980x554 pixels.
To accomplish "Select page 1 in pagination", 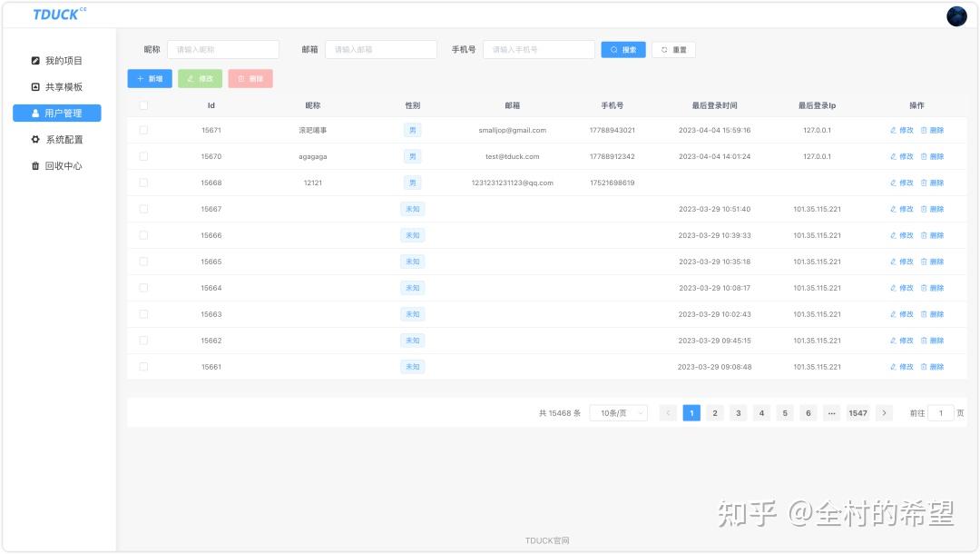I will [x=691, y=412].
